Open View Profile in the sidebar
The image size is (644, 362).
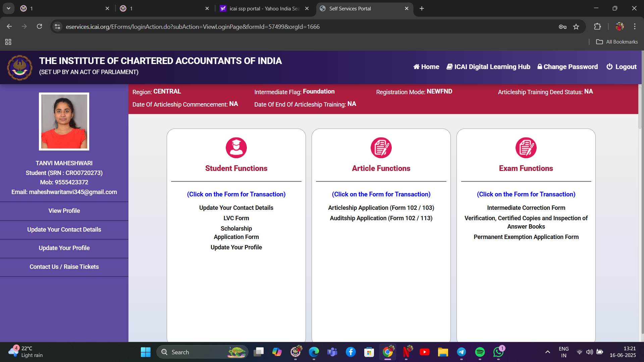(x=64, y=211)
